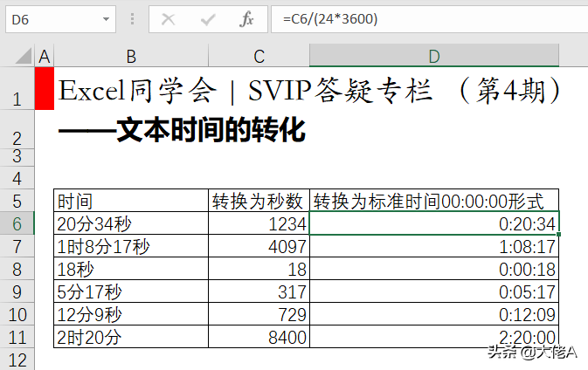Viewport: 588px width, 370px height.
Task: Click cell with value 729
Action: pos(259,314)
